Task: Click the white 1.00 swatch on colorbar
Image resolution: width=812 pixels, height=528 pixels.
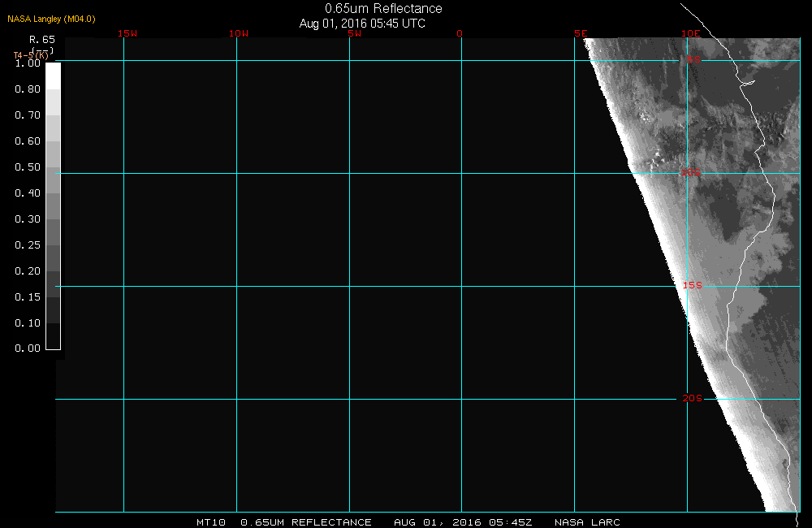Action: pos(53,76)
